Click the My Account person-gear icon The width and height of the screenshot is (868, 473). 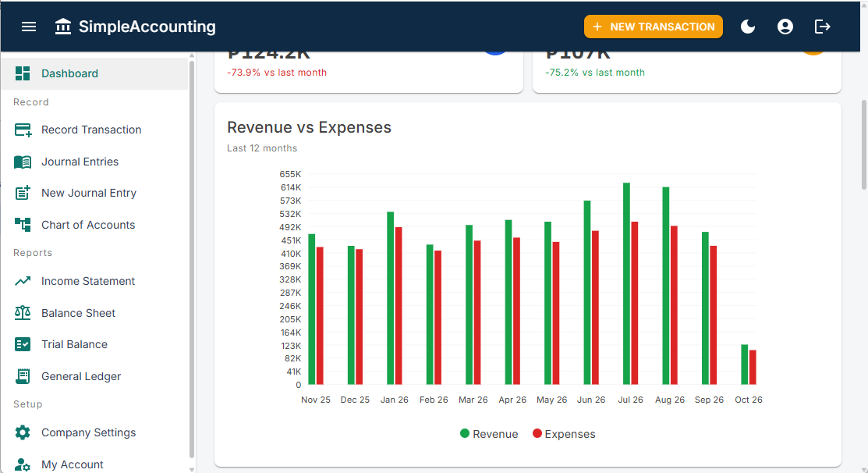[23, 464]
